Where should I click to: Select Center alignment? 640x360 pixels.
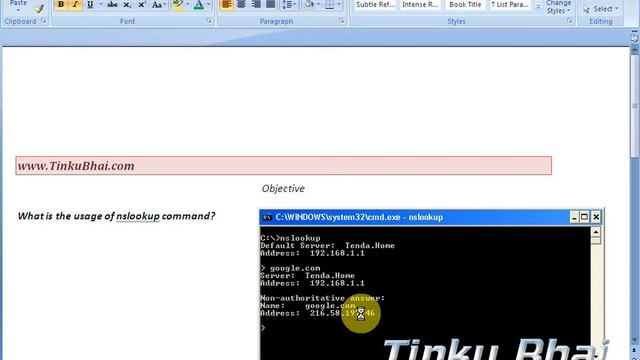[x=241, y=5]
